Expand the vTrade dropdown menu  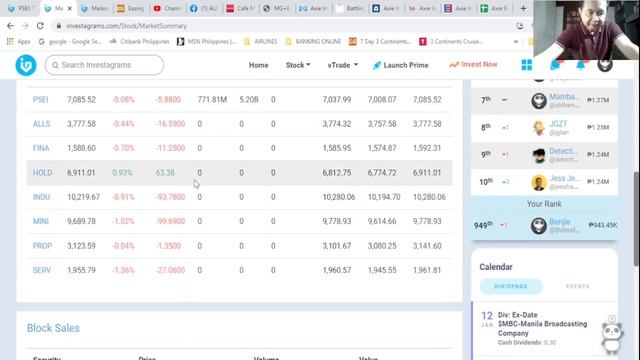(342, 65)
